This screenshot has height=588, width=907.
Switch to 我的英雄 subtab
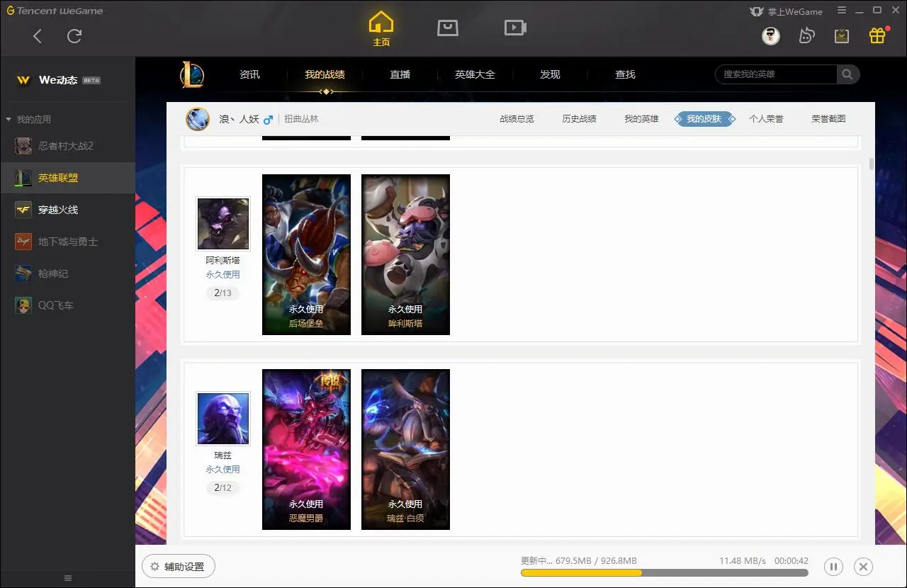pos(642,119)
